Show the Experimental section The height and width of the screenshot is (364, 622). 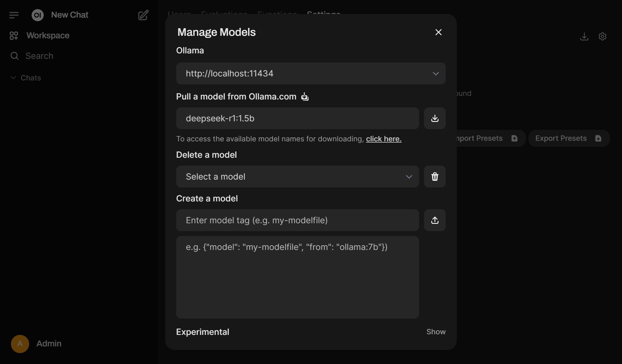coord(436,332)
